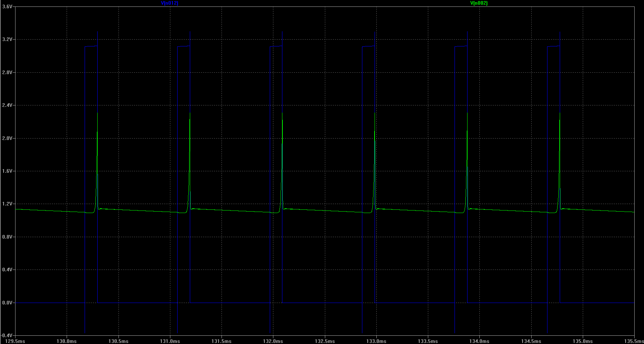The height and width of the screenshot is (344, 644).
Task: Click the 133.5ms time axis label
Action: [428, 341]
